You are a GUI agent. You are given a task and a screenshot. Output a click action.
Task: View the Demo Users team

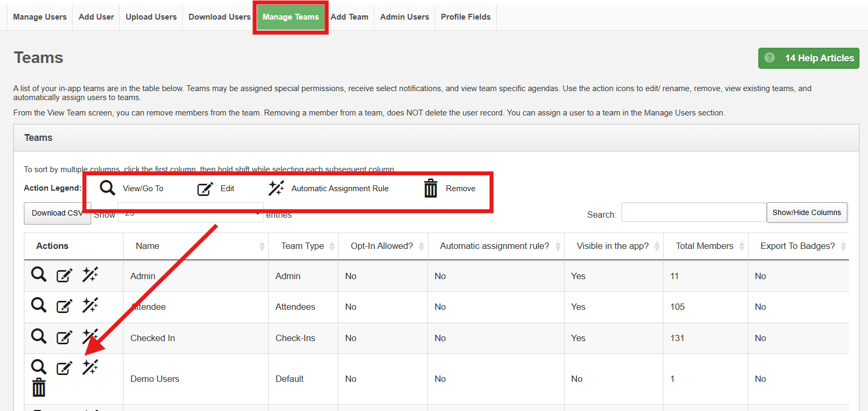39,367
